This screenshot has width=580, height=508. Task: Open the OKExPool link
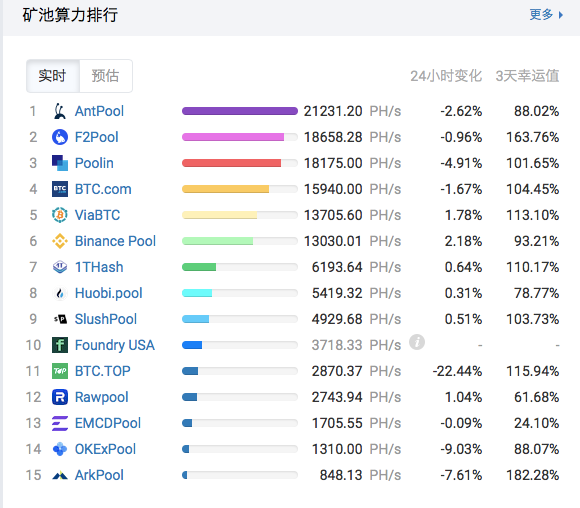(x=105, y=449)
